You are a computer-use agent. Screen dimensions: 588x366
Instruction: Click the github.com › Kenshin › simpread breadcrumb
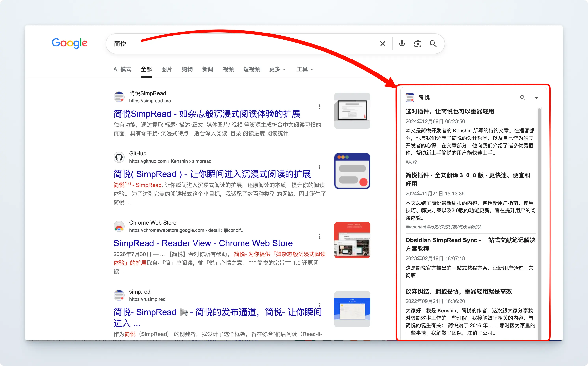click(170, 161)
